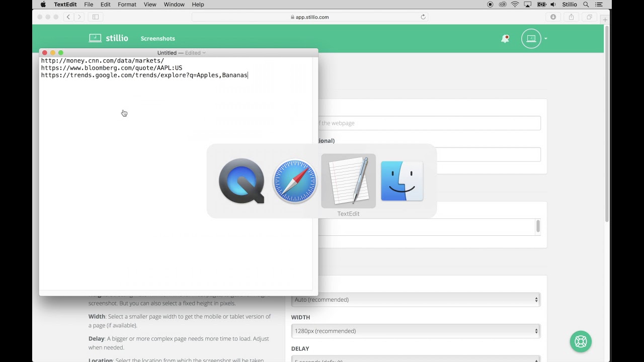
Task: Open the TextEdit application menu
Action: (x=65, y=5)
